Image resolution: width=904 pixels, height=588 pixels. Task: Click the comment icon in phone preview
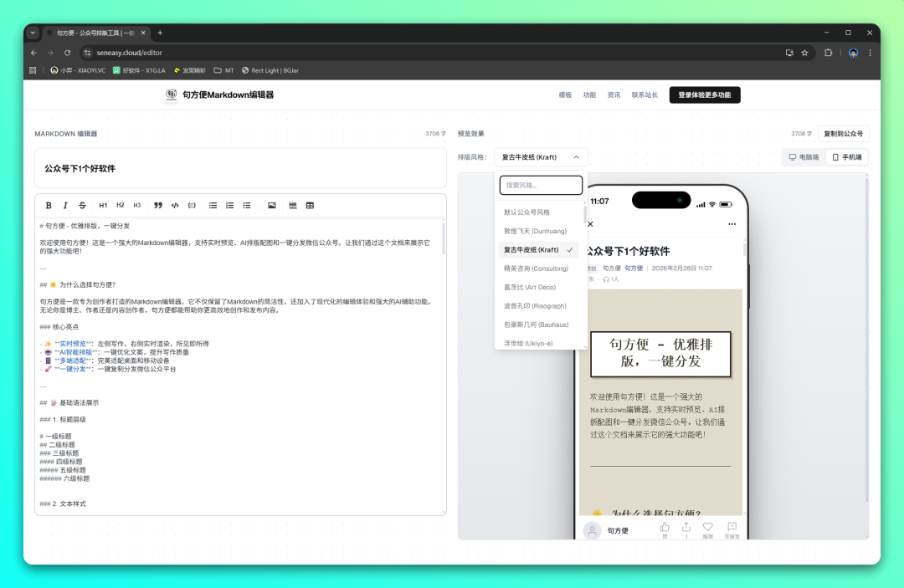[x=732, y=529]
